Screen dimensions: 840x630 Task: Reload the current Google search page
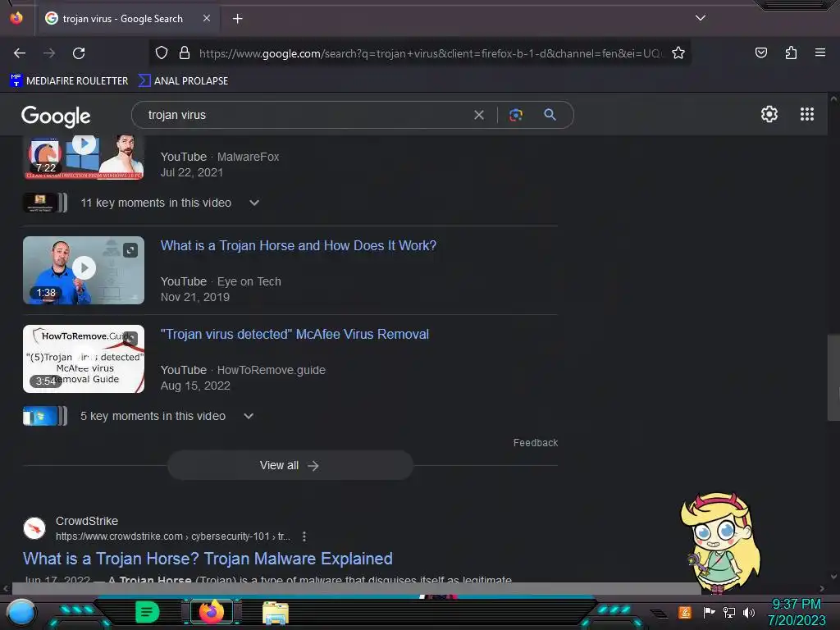pos(79,53)
